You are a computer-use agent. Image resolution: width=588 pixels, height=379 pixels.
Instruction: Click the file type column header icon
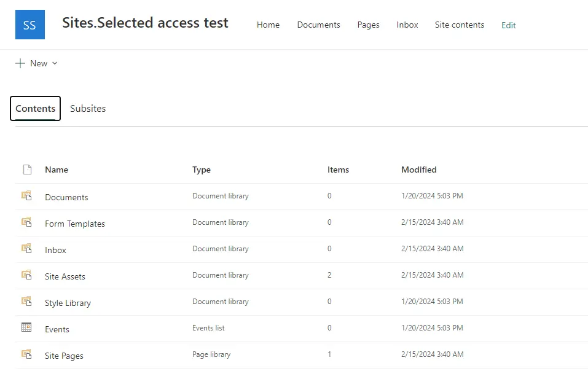tap(27, 170)
